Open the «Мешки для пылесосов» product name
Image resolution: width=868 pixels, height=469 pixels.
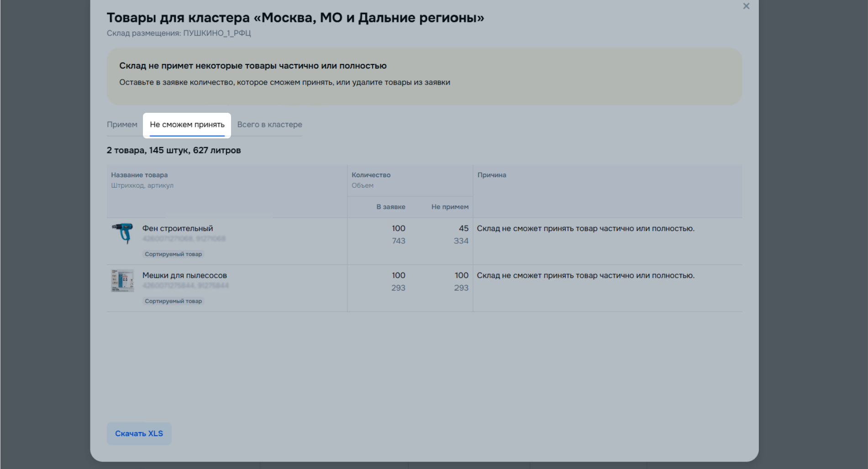click(184, 275)
